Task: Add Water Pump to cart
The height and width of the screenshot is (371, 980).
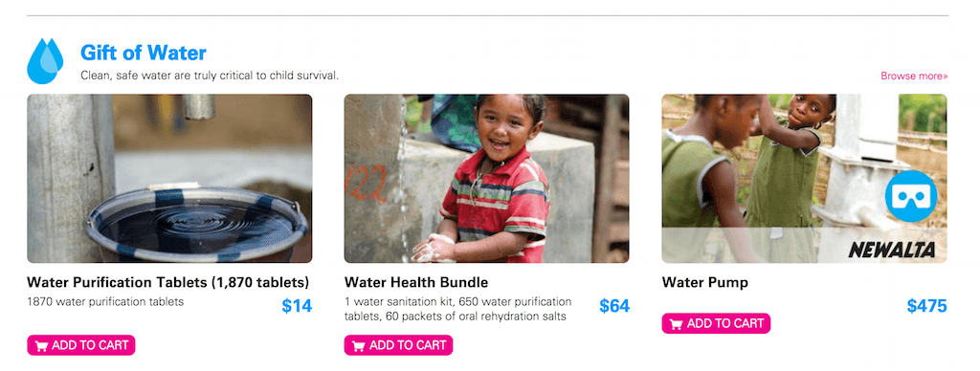Action: tap(716, 323)
